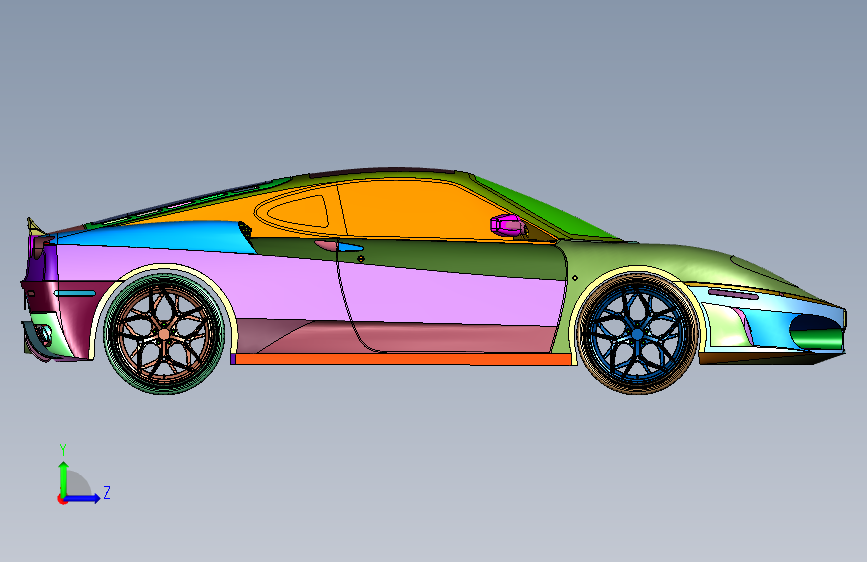Viewport: 867px width, 562px height.
Task: Click the red X axis dot of triad
Action: click(62, 499)
